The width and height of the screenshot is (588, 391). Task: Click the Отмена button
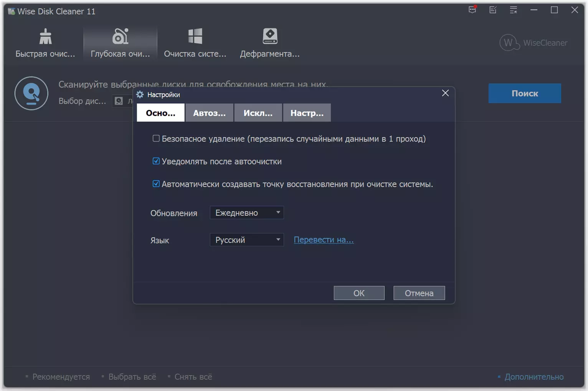(419, 293)
